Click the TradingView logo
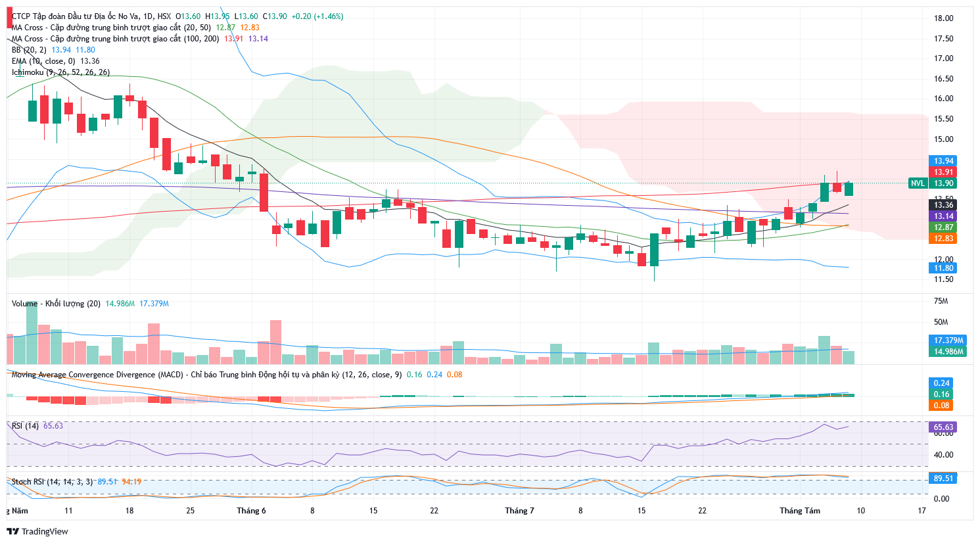The height and width of the screenshot is (543, 980). click(x=37, y=531)
